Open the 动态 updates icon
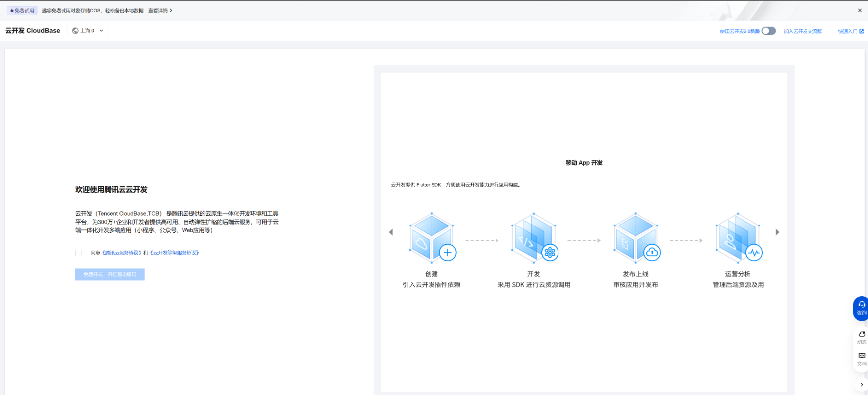The image size is (868, 395). [862, 337]
